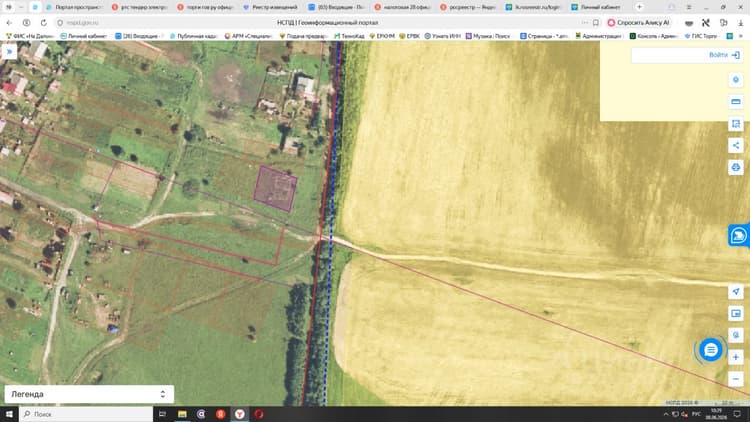Open the round blue chat bubble

point(711,350)
